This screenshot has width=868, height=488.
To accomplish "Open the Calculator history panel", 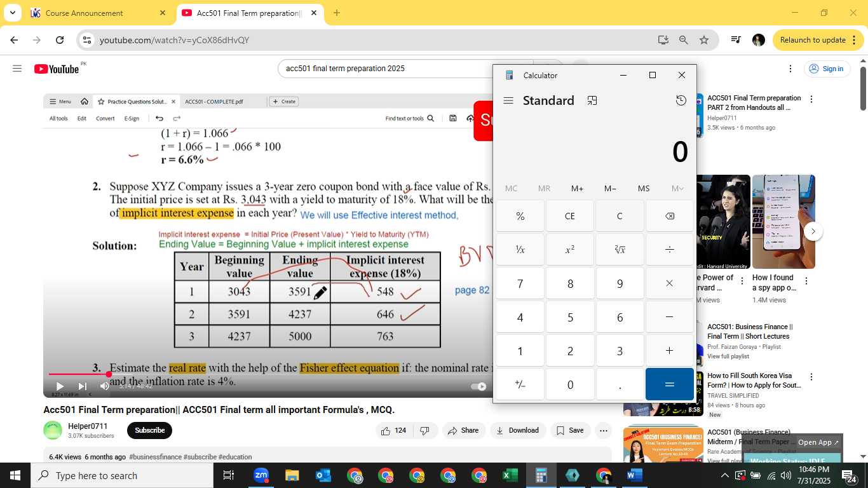I will (x=681, y=100).
